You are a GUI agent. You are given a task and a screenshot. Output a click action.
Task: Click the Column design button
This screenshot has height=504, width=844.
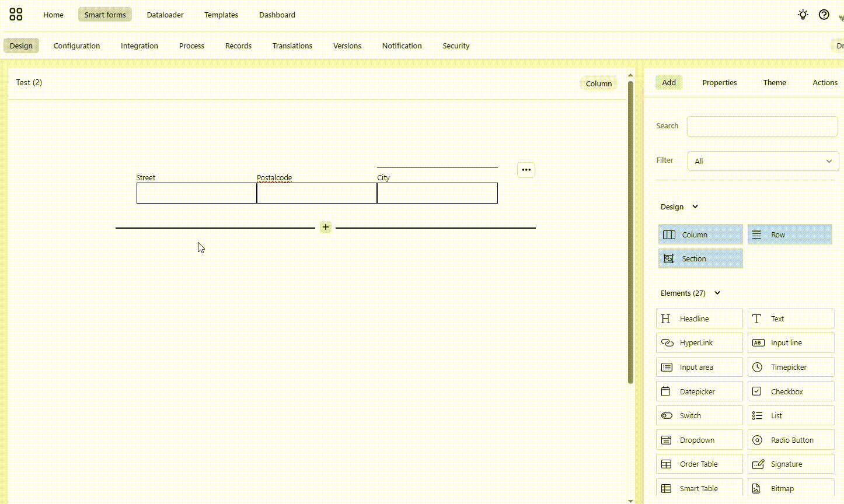[700, 235]
